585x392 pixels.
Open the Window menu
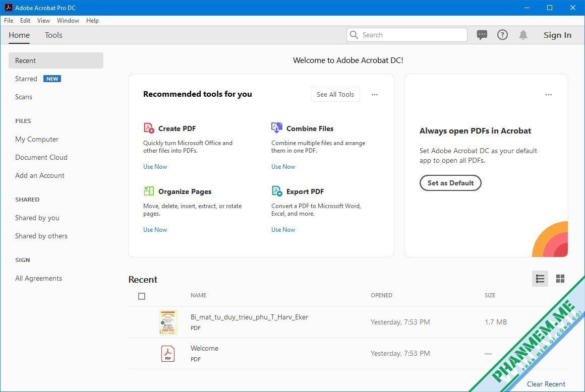pyautogui.click(x=68, y=21)
